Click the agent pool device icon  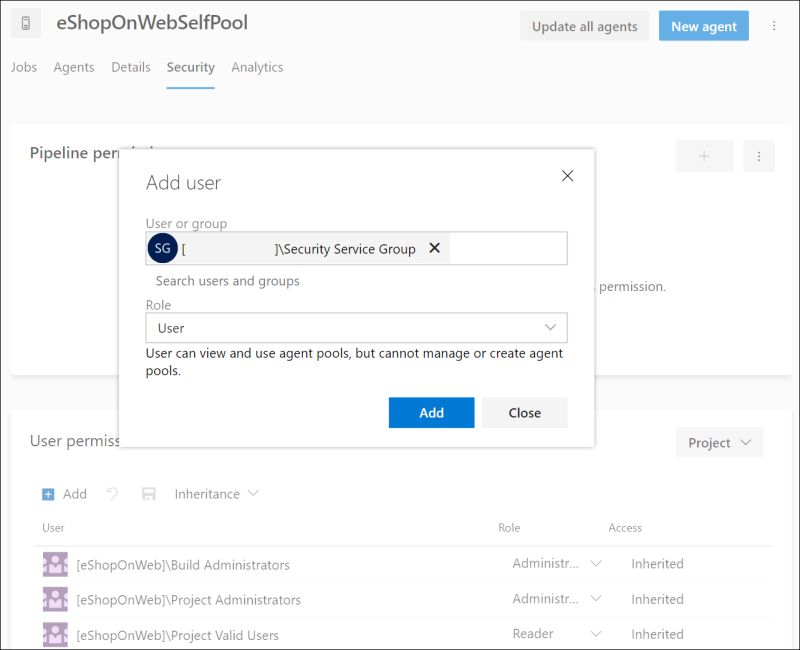(25, 24)
